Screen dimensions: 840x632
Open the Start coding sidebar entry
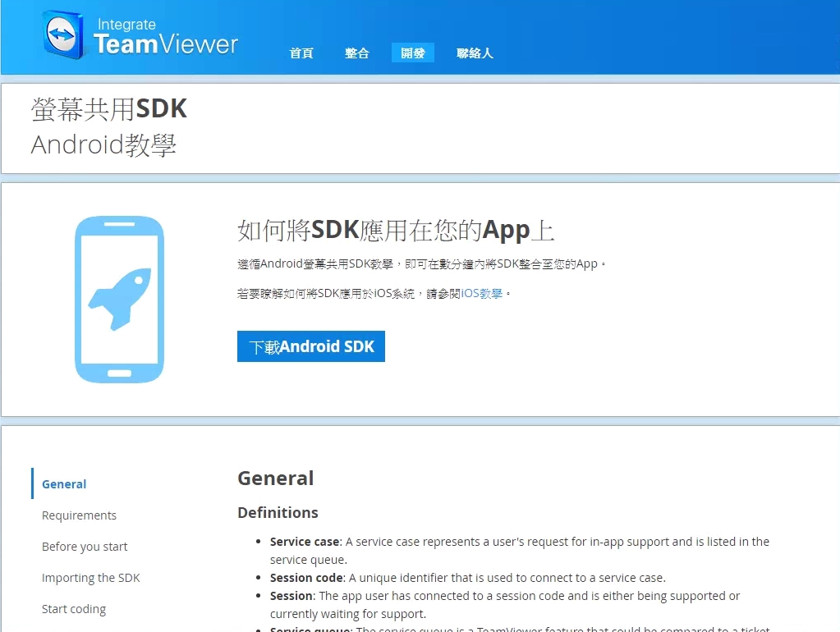pos(74,609)
